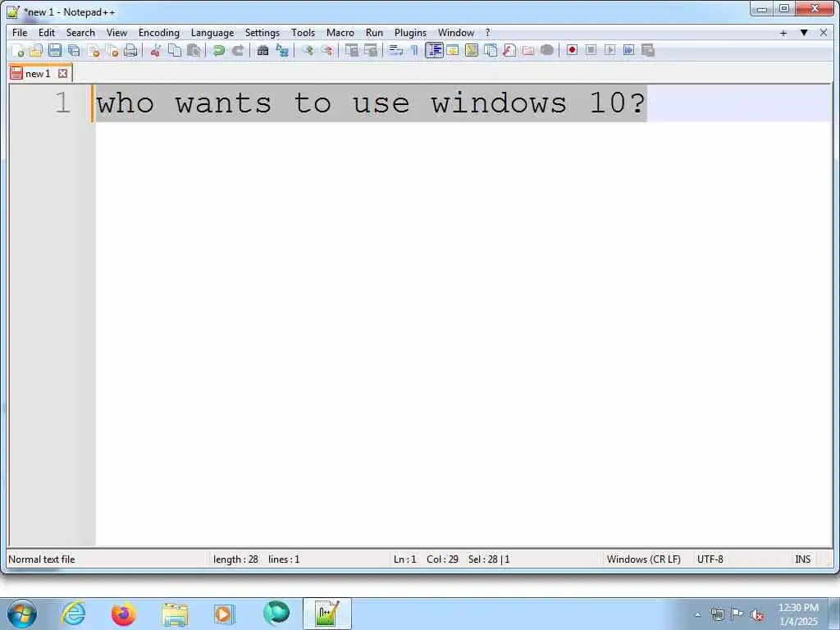Click the + button in menu bar
Image resolution: width=840 pixels, height=630 pixels.
pyautogui.click(x=783, y=33)
